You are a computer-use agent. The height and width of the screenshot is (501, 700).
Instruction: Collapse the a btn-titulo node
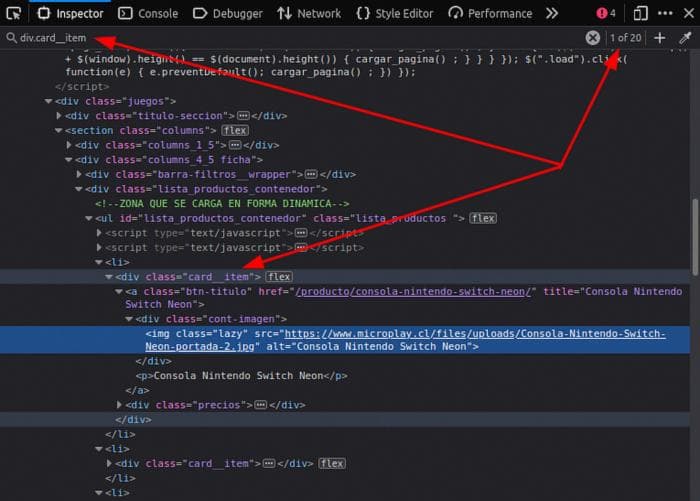[119, 292]
